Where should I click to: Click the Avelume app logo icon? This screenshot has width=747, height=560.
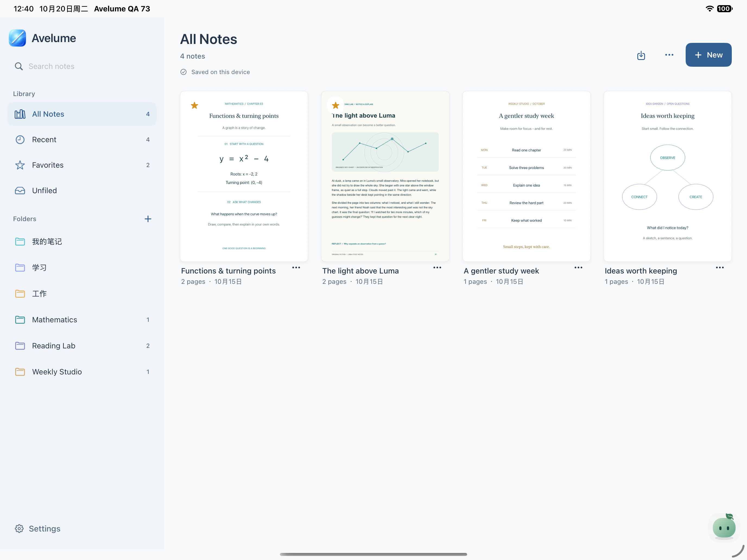point(18,38)
